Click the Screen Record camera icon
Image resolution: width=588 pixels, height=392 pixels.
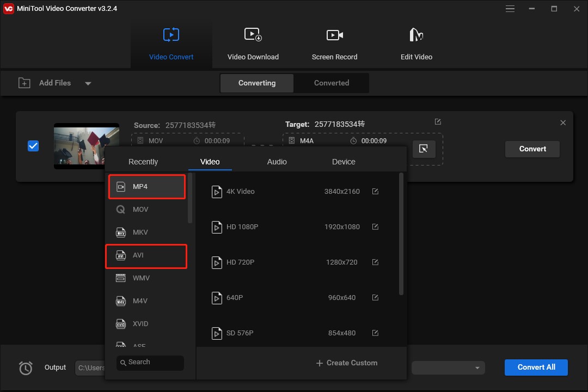334,35
